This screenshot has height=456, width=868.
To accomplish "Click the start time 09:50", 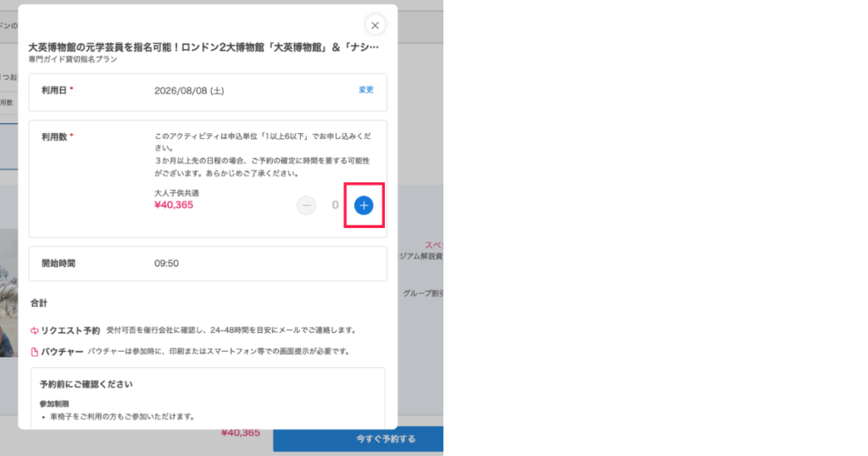I will coord(166,264).
